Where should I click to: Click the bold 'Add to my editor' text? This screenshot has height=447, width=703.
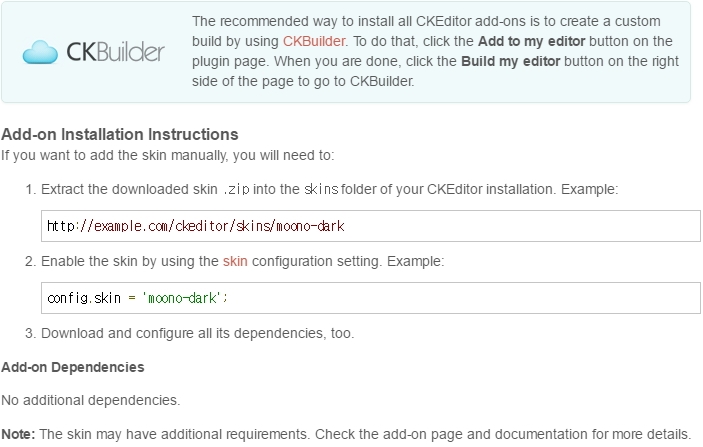click(x=531, y=41)
